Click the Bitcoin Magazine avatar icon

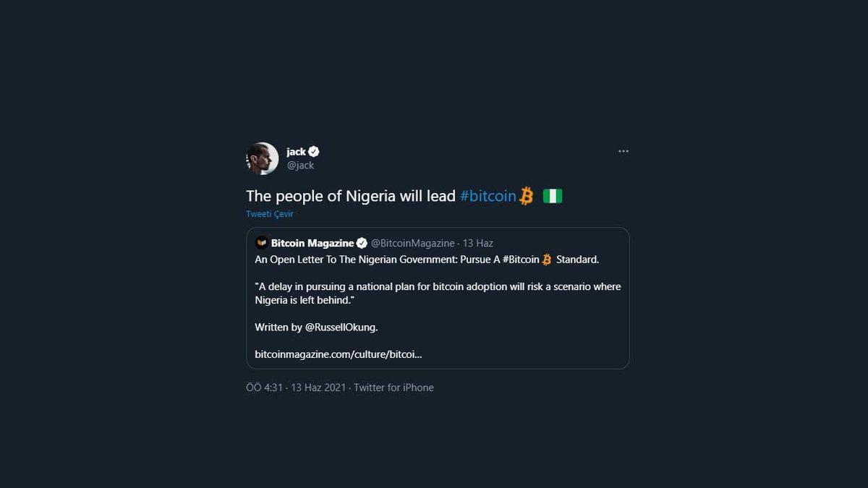pyautogui.click(x=262, y=243)
